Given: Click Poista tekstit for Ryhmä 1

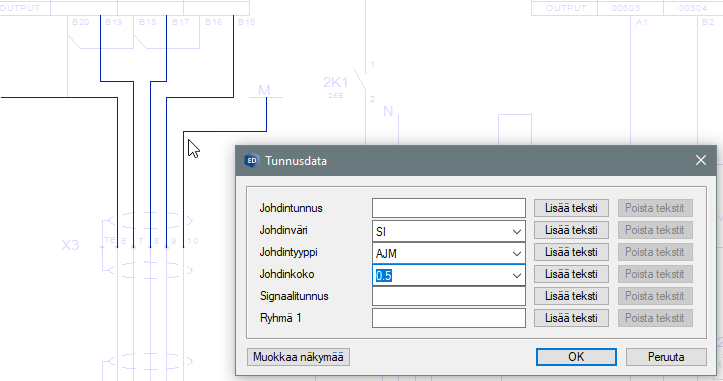Looking at the screenshot, I should pos(655,318).
